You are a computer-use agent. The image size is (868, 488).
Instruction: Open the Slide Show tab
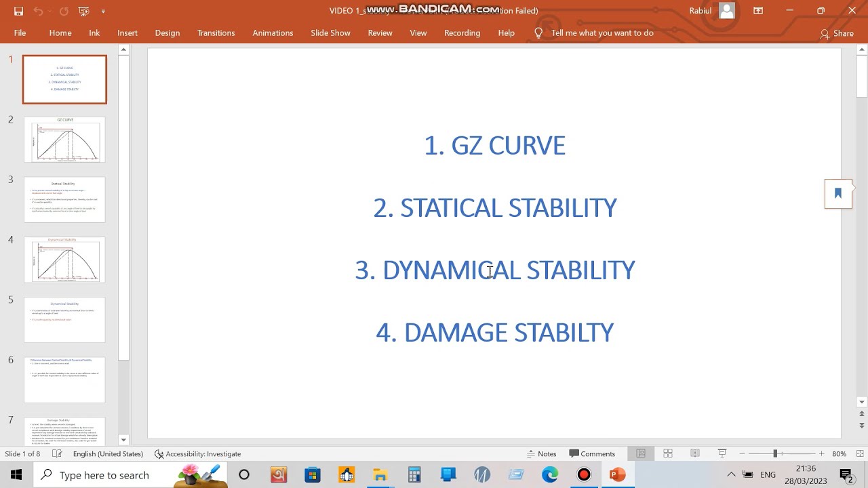[x=330, y=33]
